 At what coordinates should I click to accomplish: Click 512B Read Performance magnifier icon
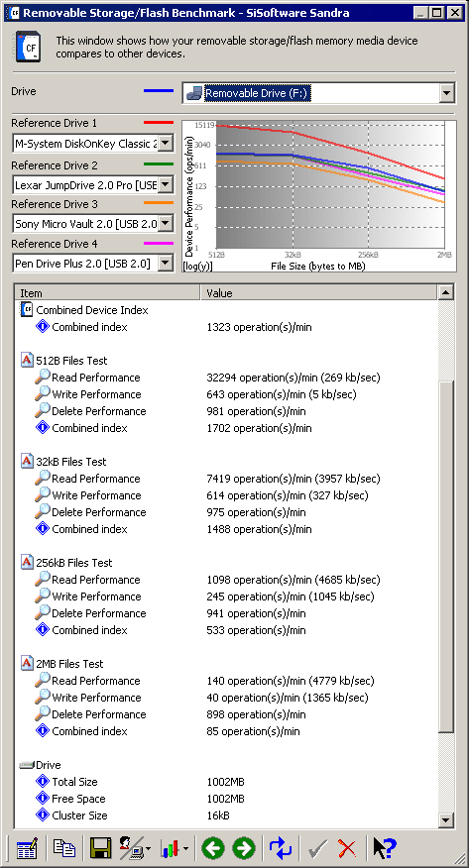click(x=42, y=377)
